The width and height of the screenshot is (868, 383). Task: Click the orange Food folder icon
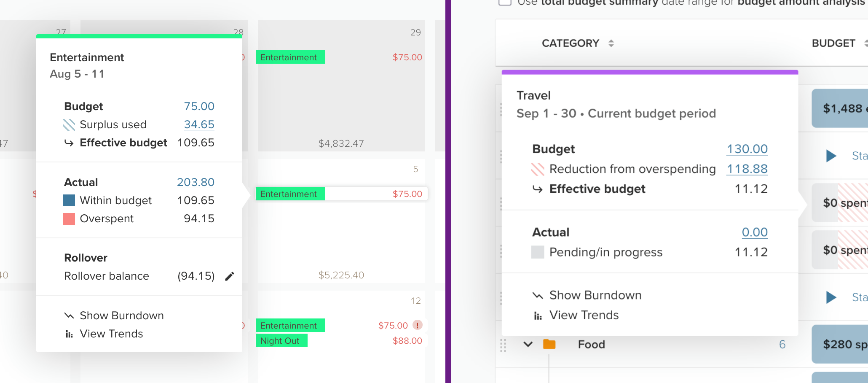(549, 345)
